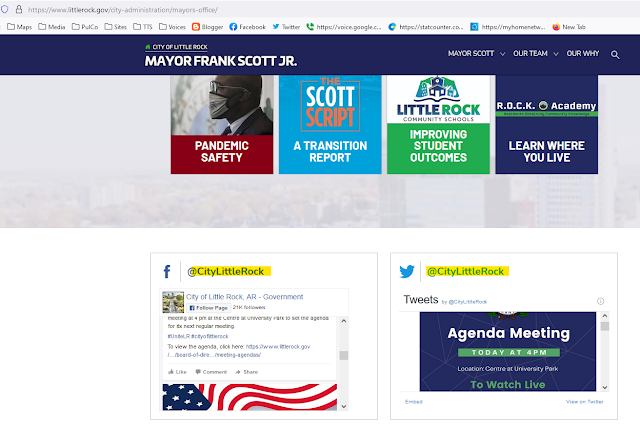
Task: Open the Our Why nav item
Action: (x=583, y=53)
